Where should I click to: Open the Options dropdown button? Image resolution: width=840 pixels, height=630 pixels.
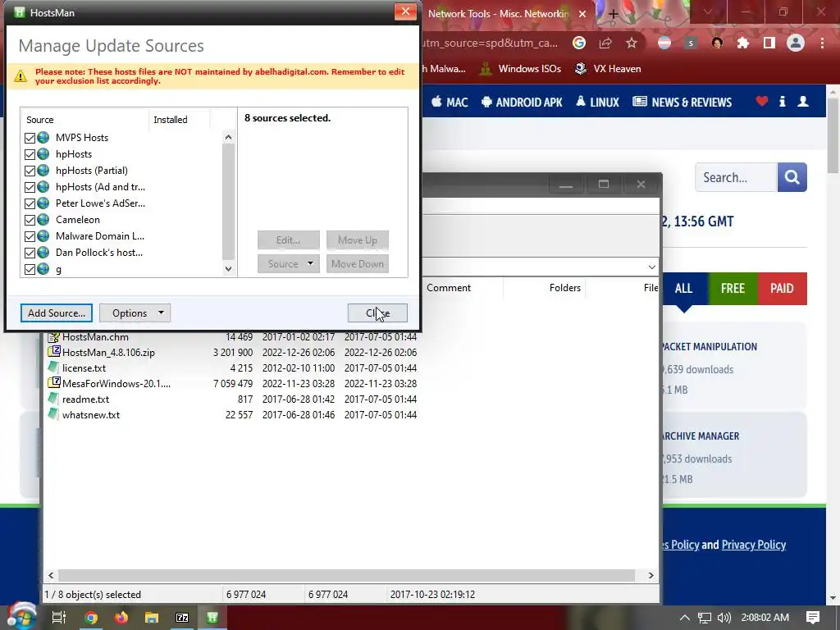(x=135, y=313)
